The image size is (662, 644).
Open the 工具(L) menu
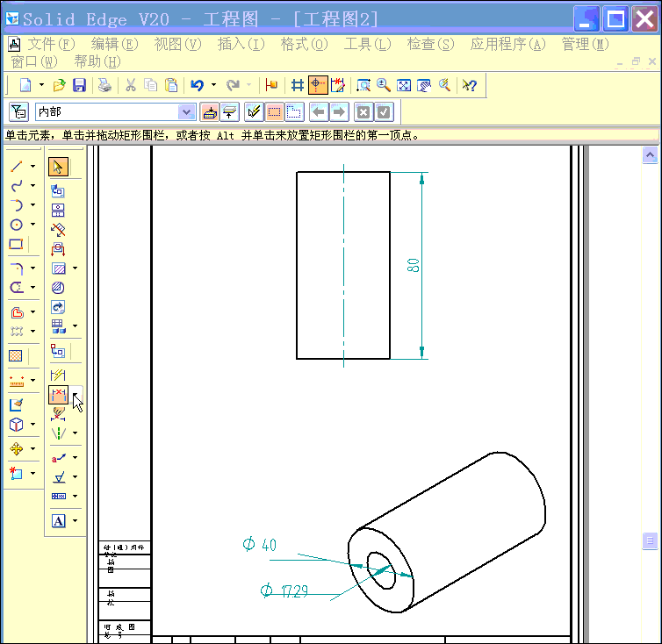point(367,44)
